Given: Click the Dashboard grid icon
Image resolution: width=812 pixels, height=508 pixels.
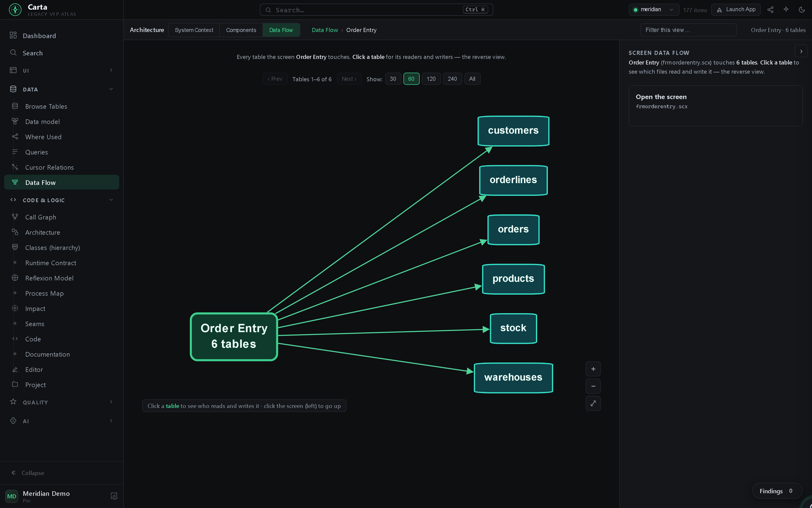Looking at the screenshot, I should point(13,35).
